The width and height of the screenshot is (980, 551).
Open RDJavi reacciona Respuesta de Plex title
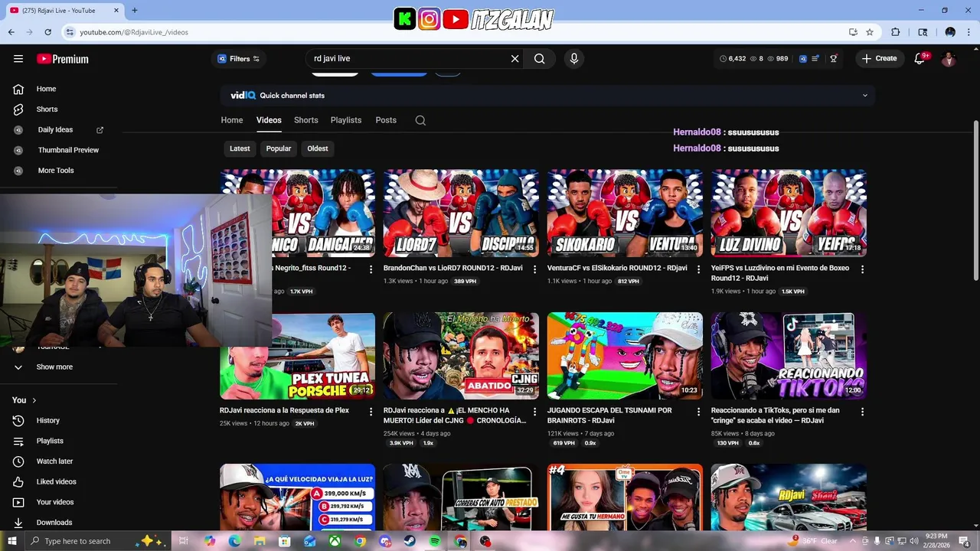[284, 411]
